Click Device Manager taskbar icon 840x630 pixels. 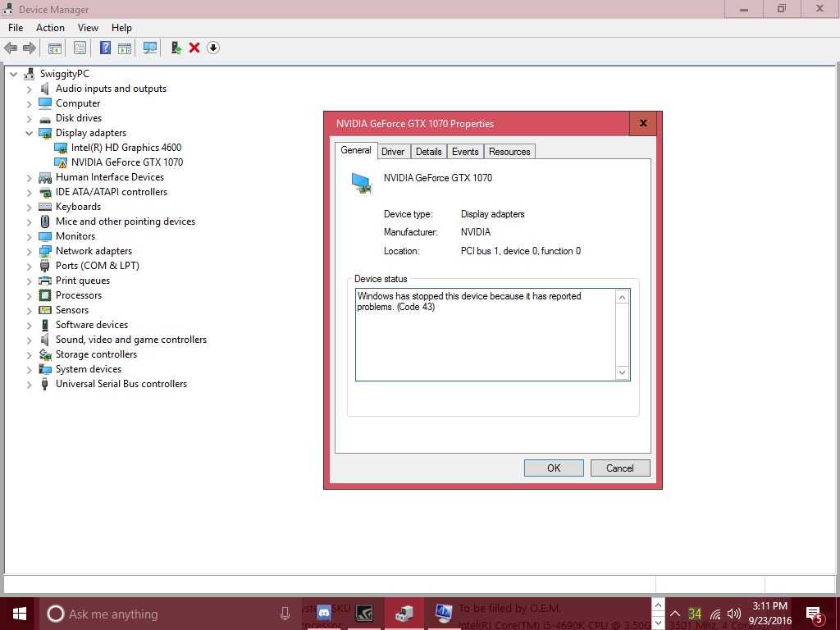404,614
